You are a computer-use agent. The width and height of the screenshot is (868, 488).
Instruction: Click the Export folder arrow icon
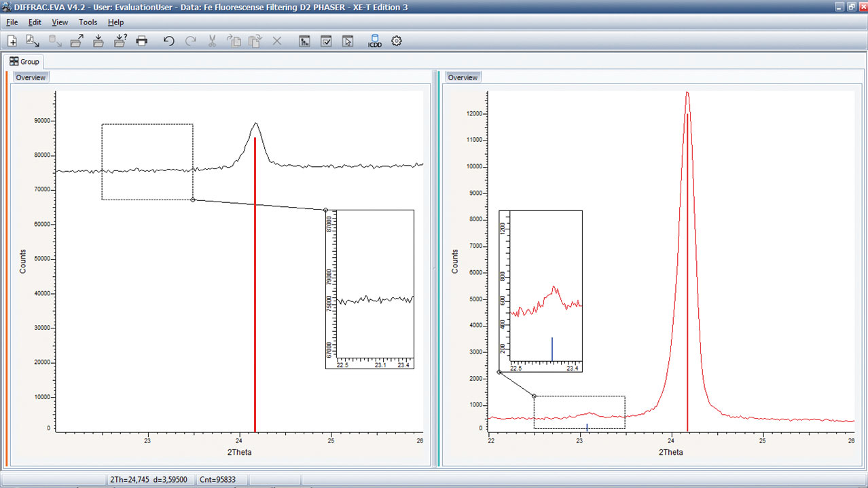point(76,41)
